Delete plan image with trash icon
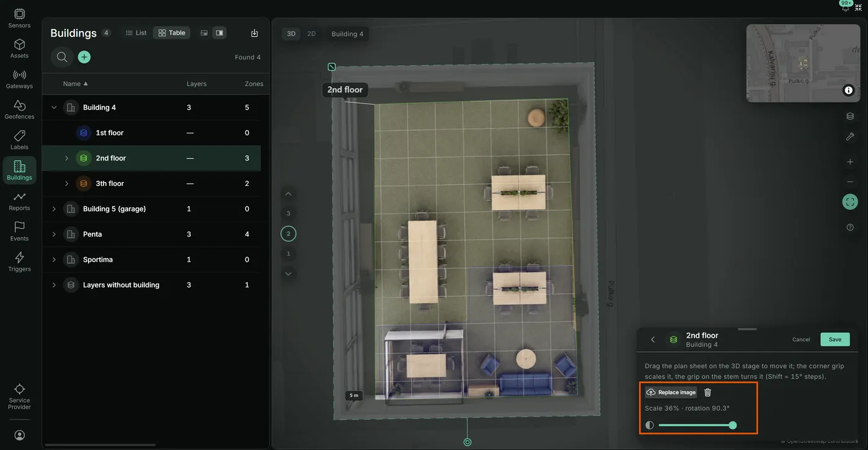Viewport: 868px width, 450px height. [x=707, y=392]
